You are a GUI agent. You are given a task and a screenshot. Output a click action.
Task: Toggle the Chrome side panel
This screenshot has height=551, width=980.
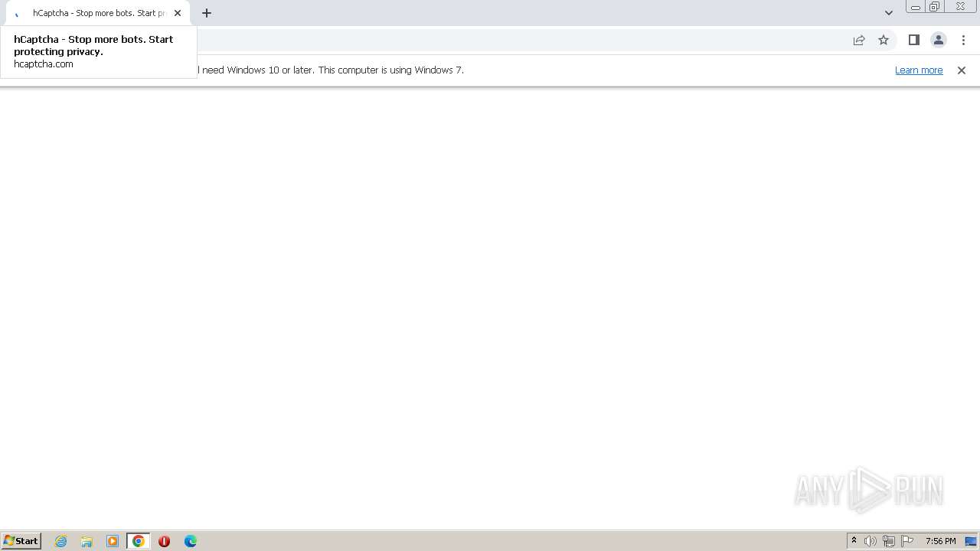914,40
